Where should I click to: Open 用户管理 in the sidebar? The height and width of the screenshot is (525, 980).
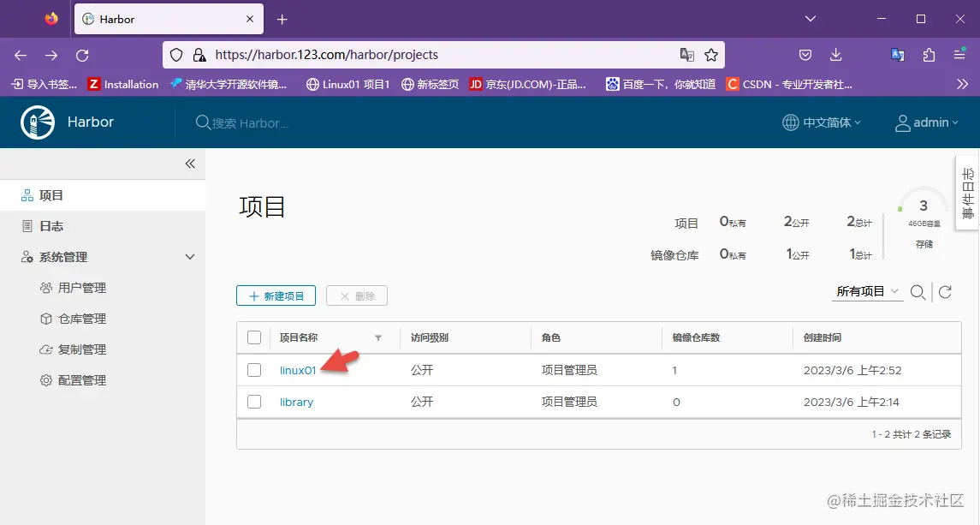[x=82, y=288]
